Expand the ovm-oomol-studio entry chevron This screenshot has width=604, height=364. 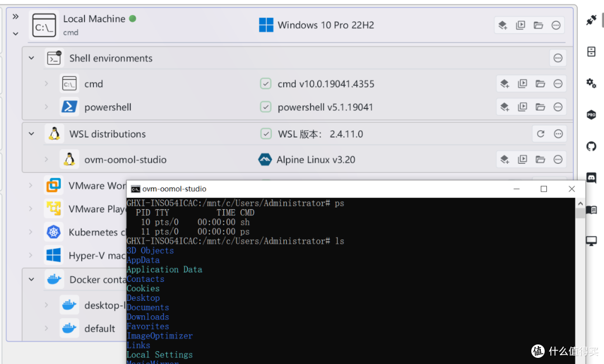46,159
